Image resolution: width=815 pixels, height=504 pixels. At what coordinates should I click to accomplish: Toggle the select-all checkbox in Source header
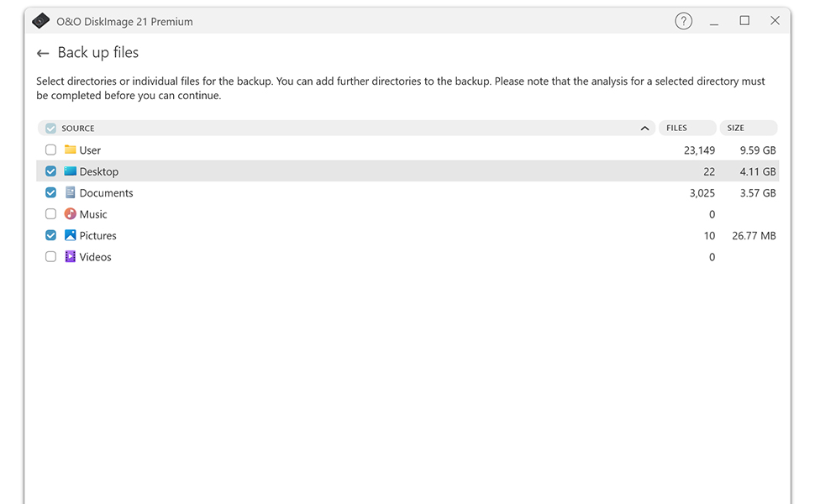[x=51, y=129]
